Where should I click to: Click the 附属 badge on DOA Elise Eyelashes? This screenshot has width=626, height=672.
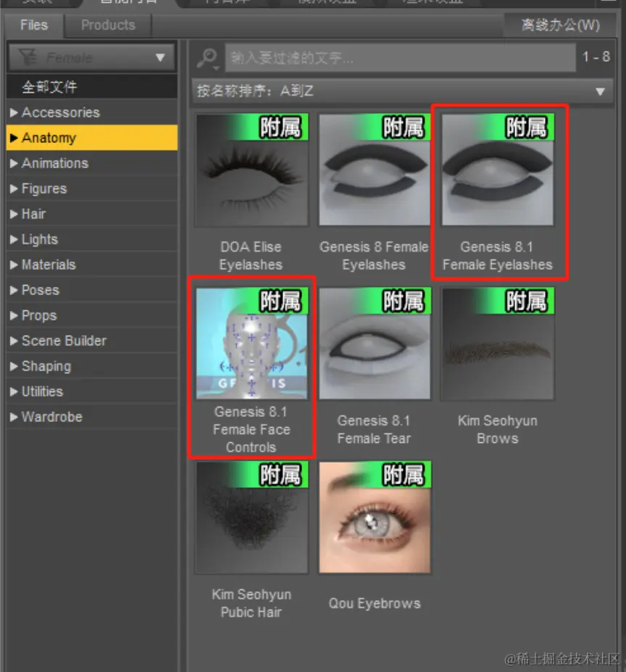[280, 128]
